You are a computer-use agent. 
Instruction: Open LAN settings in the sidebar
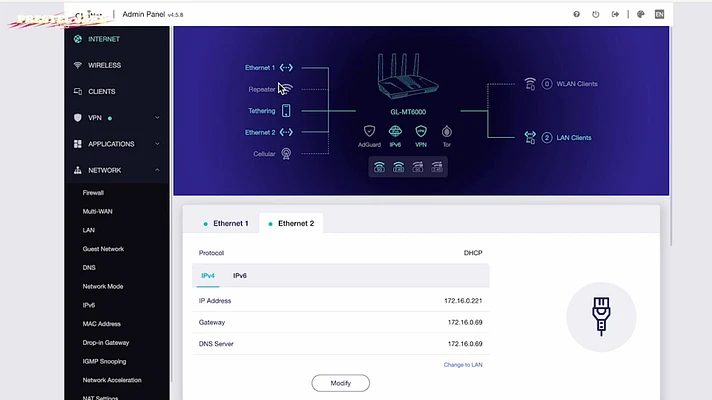tap(89, 230)
